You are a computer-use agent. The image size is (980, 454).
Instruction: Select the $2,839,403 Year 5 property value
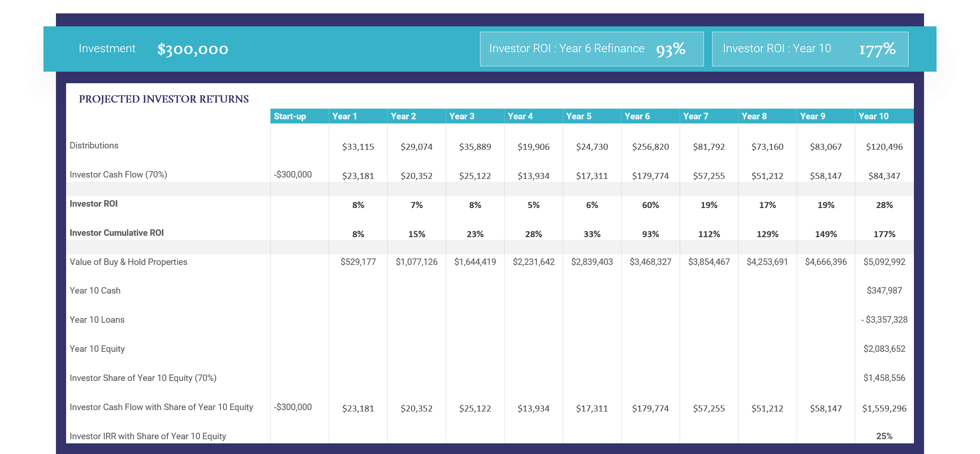tap(592, 262)
